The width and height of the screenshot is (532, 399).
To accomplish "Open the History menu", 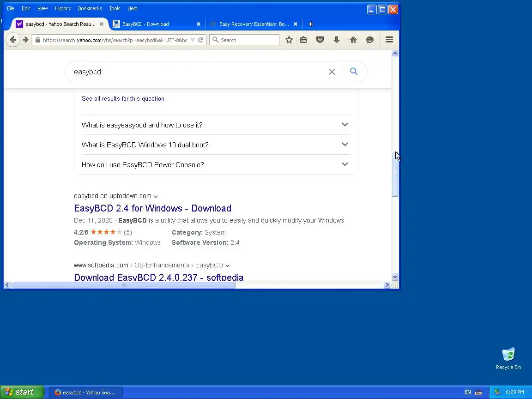I will (63, 8).
